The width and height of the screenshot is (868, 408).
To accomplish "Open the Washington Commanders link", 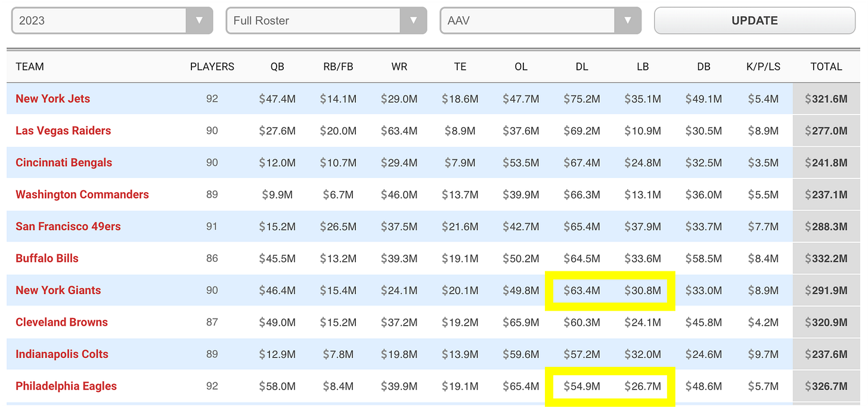I will point(82,194).
